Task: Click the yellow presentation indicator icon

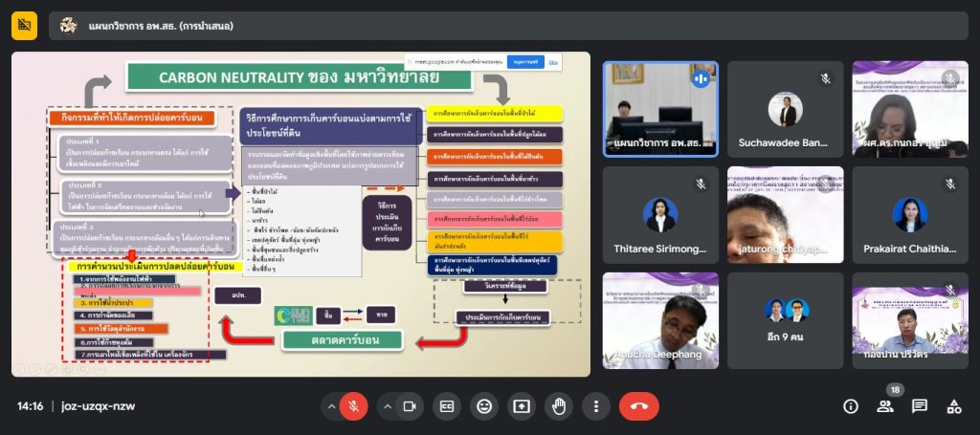Action: click(x=24, y=25)
